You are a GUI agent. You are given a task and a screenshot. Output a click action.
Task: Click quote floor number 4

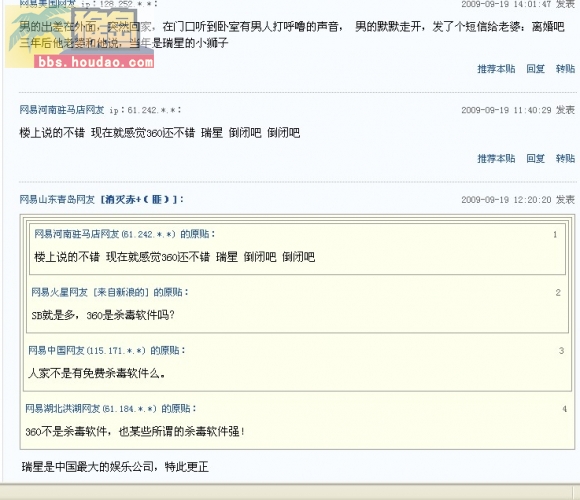pyautogui.click(x=564, y=409)
